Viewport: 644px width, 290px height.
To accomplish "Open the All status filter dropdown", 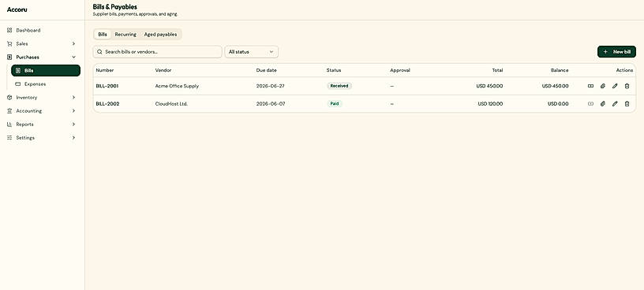I will coord(251,52).
